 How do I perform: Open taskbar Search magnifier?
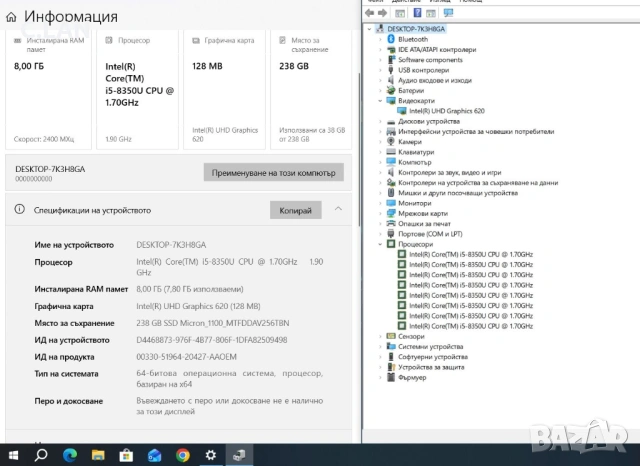pos(41,455)
